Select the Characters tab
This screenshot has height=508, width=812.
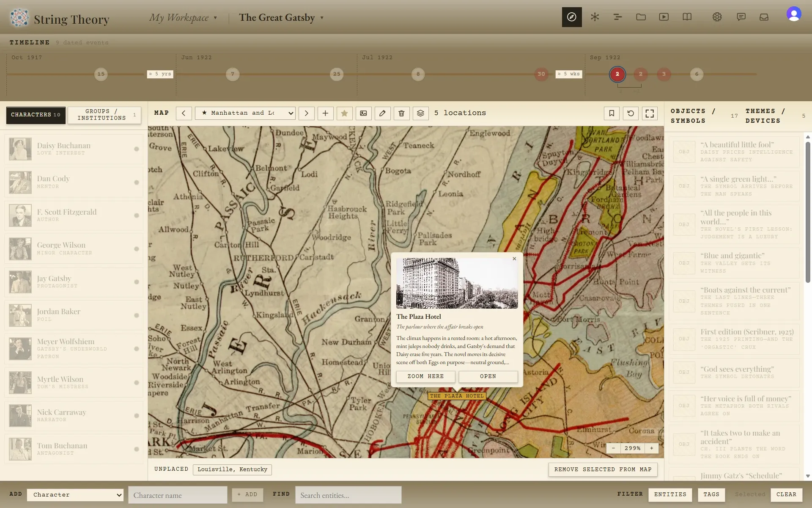coord(36,115)
